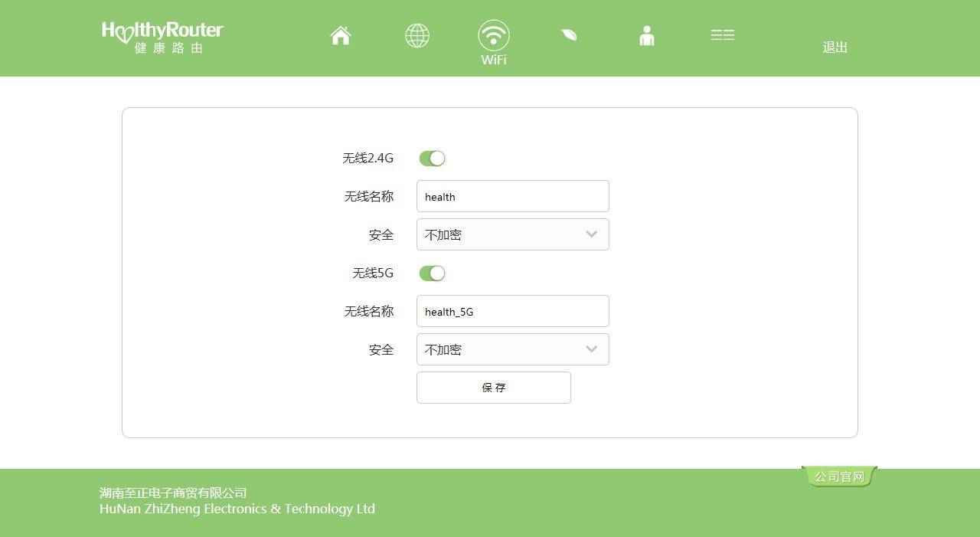Viewport: 980px width, 537px height.
Task: Click the WiFi tab label text
Action: [x=494, y=60]
